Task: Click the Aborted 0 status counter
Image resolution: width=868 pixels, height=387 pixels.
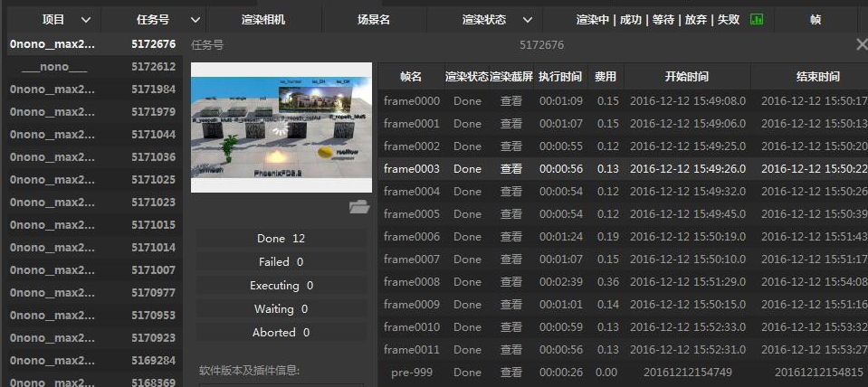Action: click(x=281, y=333)
